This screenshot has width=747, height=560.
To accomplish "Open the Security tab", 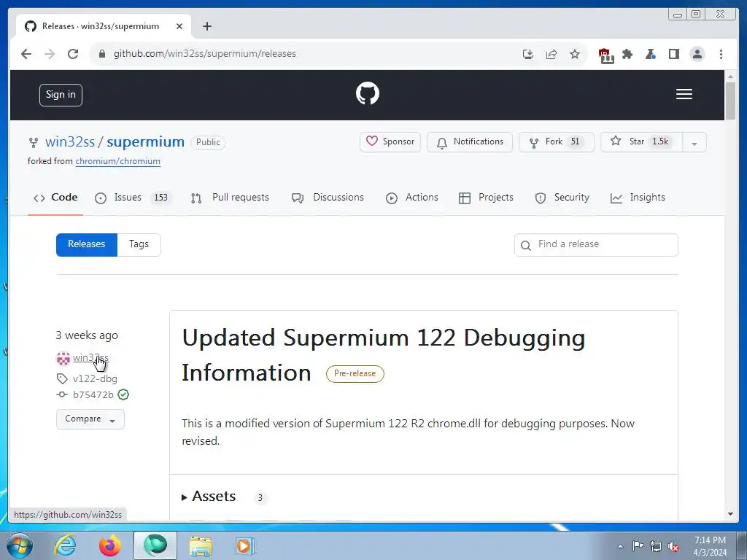I will tap(562, 197).
